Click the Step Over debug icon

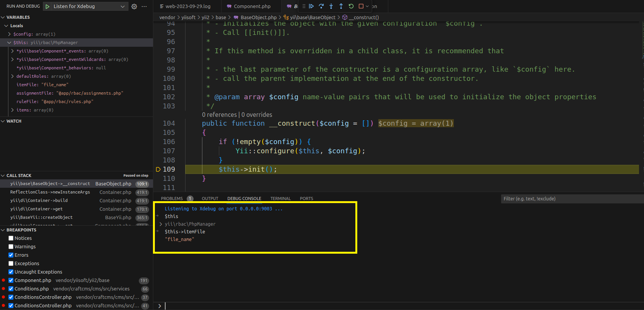321,6
